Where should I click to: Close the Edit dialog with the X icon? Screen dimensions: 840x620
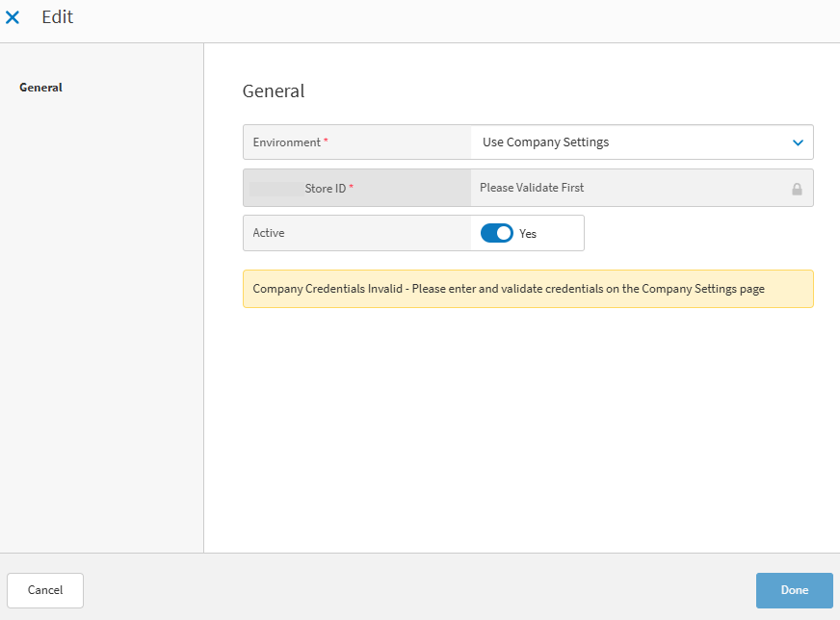click(x=13, y=17)
